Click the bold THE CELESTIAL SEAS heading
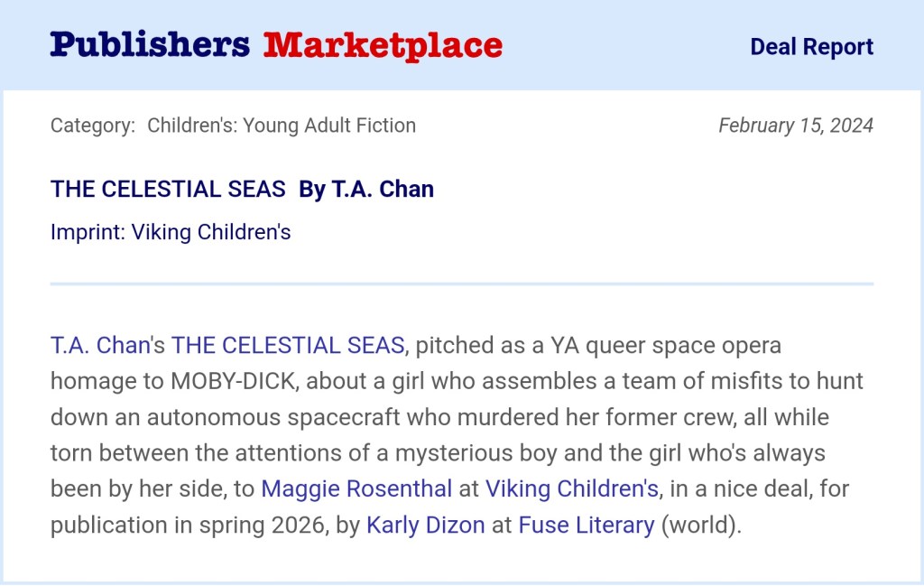Image resolution: width=924 pixels, height=586 pixels. 168,189
